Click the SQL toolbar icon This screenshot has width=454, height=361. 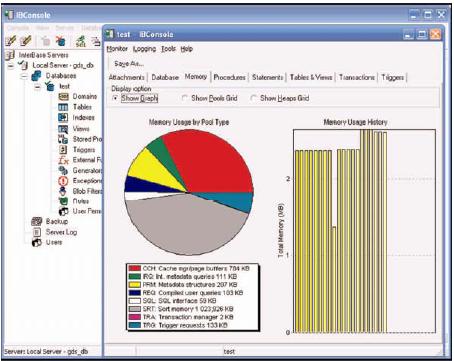click(80, 41)
